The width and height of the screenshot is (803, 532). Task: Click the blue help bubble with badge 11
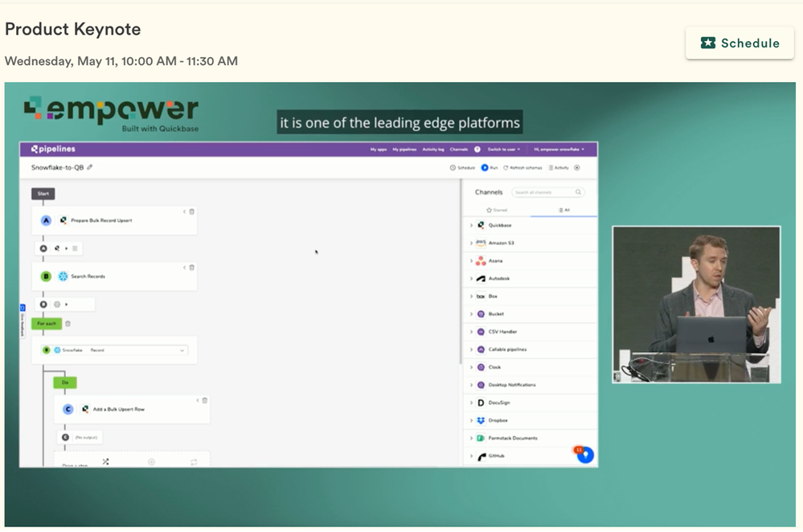585,454
